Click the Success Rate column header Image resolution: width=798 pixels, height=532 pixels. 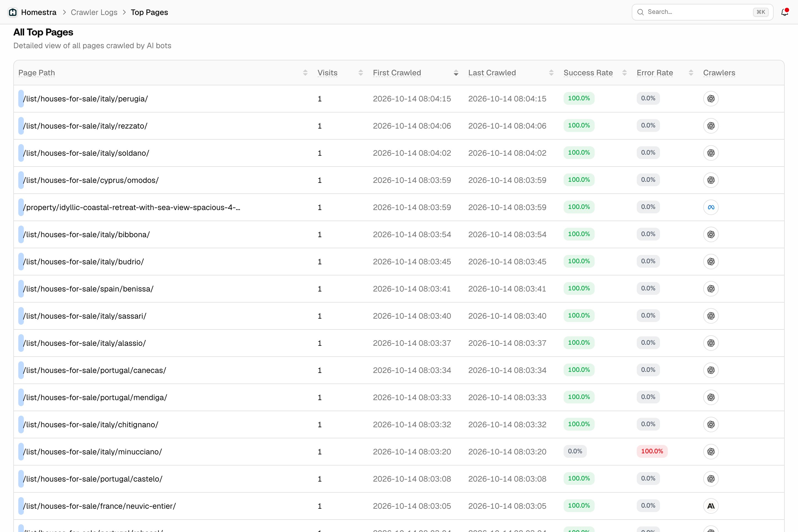588,73
